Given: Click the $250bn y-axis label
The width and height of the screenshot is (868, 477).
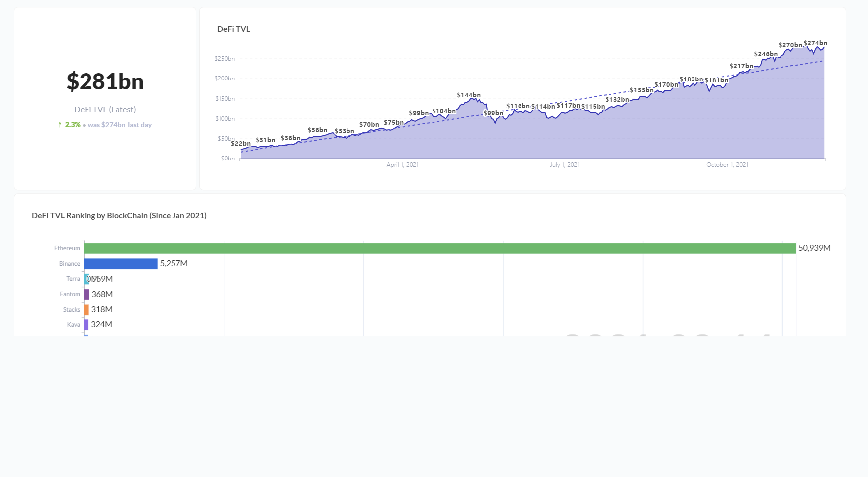Looking at the screenshot, I should tap(225, 58).
